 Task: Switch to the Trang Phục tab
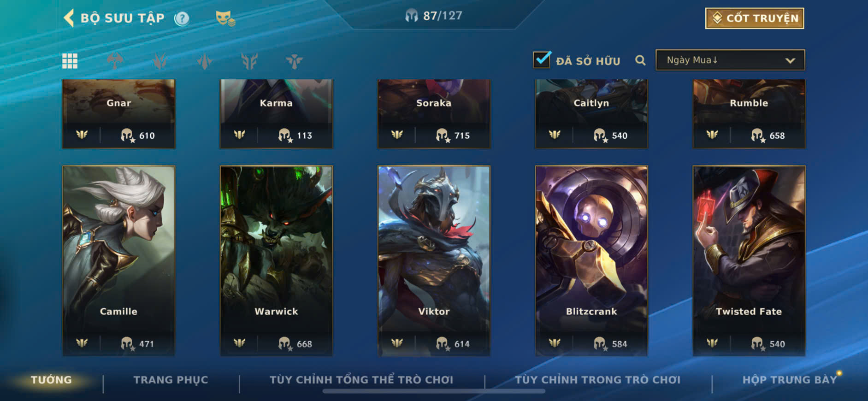(171, 380)
